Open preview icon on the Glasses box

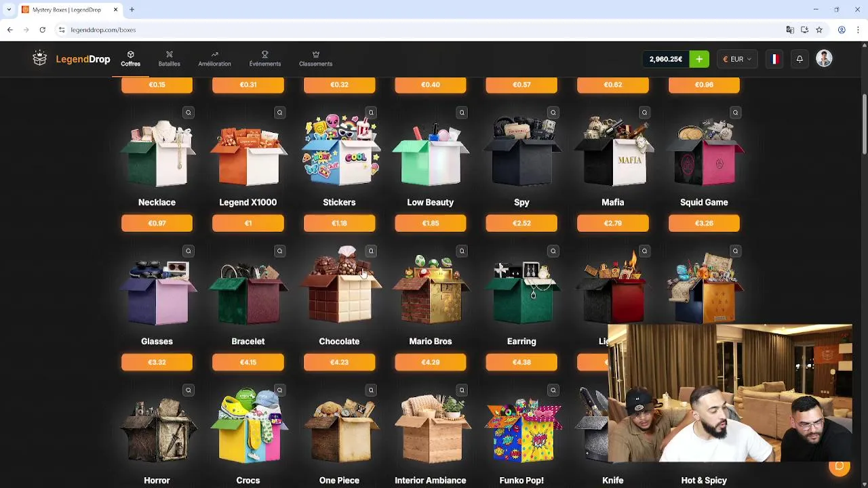pyautogui.click(x=189, y=251)
